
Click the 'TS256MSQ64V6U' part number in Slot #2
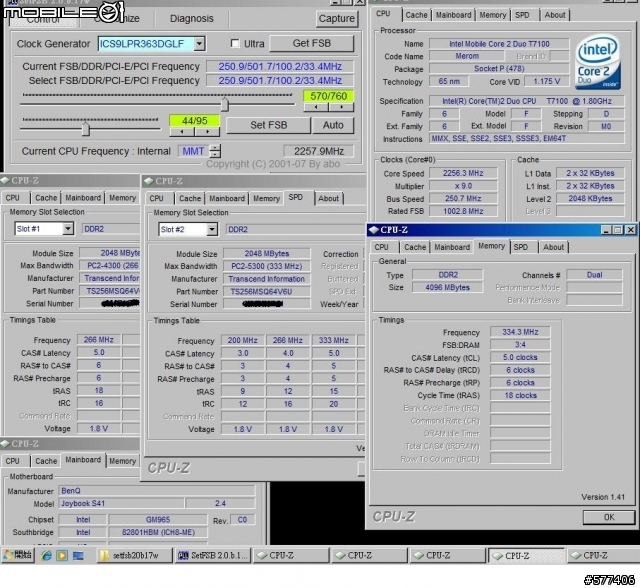[267, 291]
